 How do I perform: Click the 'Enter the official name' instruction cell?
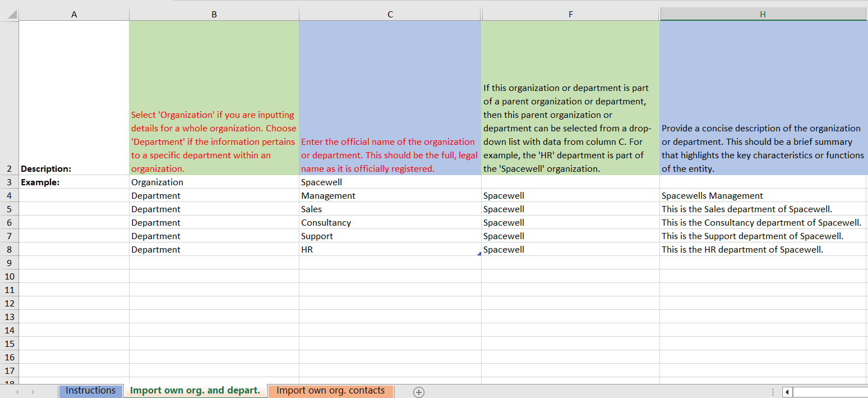tap(390, 98)
